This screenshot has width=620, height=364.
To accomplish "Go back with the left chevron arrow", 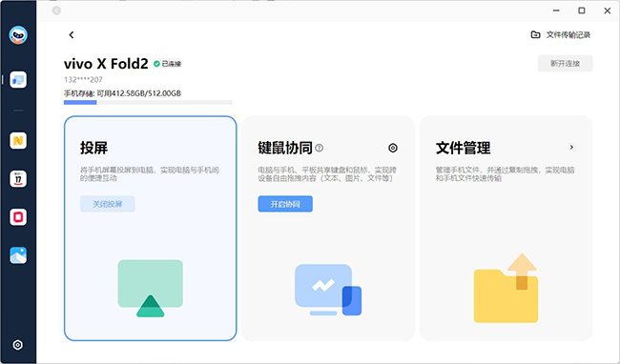I will coord(72,34).
